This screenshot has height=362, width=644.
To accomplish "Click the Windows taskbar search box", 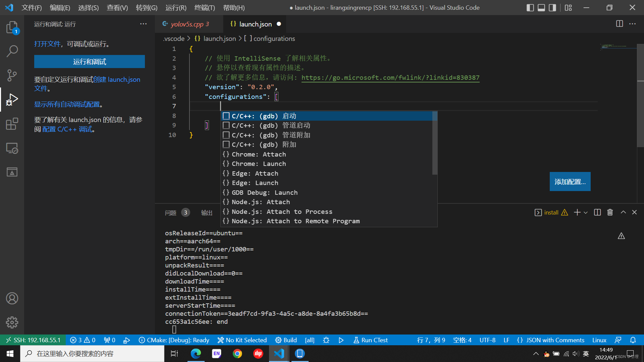I will (x=92, y=354).
